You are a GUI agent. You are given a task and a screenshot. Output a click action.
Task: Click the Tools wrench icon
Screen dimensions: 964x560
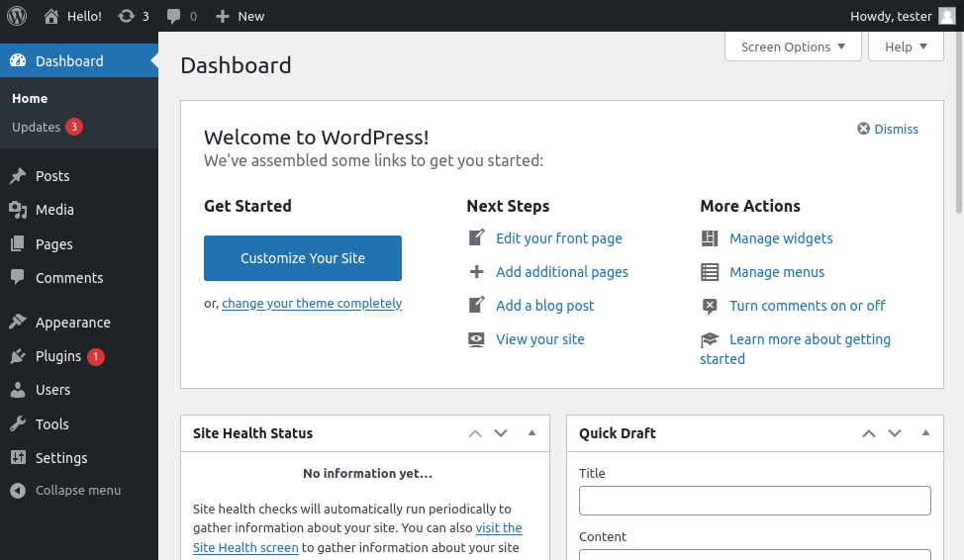18,424
